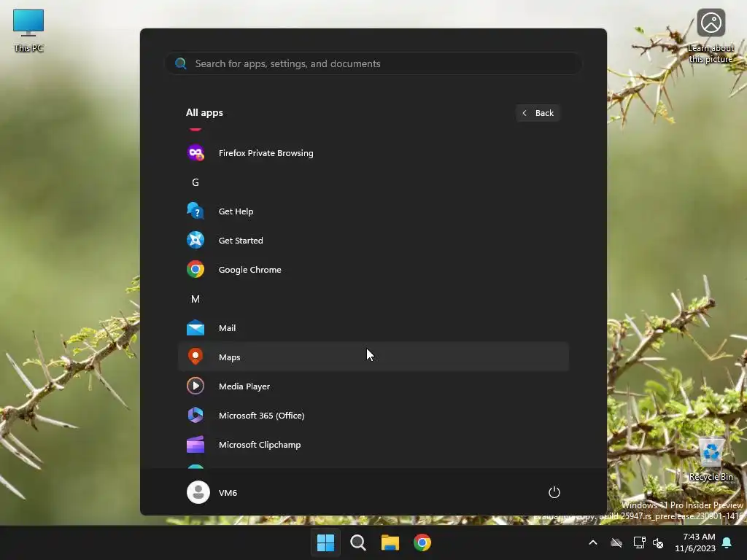Viewport: 747px width, 560px height.
Task: Click the "Maps" text label
Action: tap(229, 357)
